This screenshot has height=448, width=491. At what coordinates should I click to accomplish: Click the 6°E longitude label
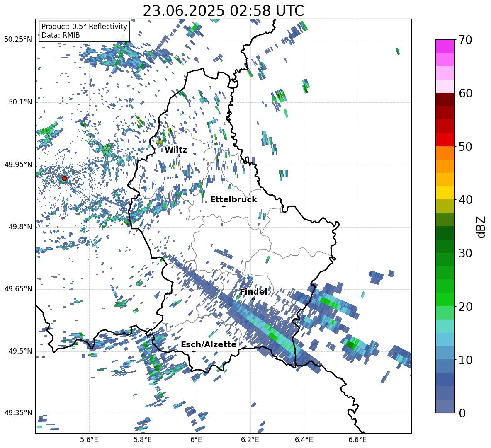click(196, 440)
